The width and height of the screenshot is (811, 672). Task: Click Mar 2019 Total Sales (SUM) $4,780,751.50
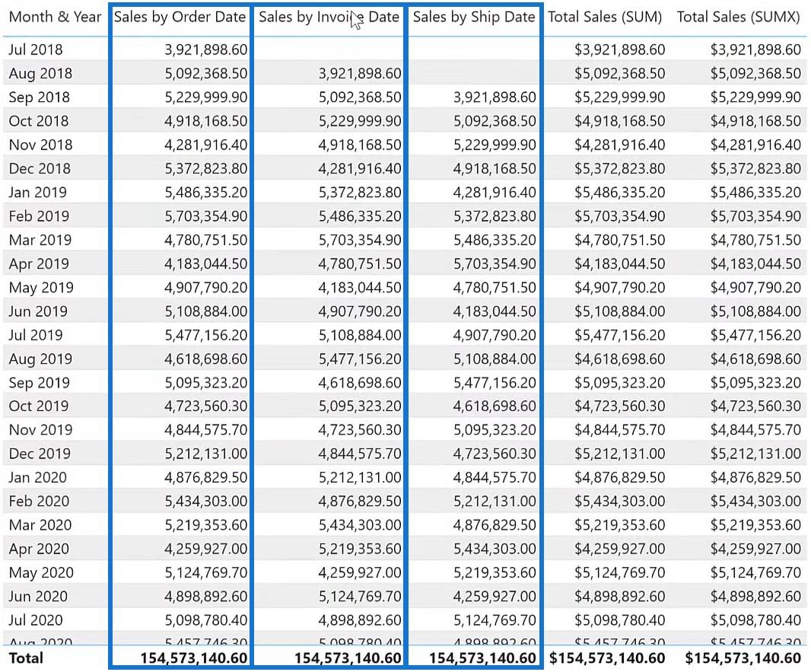619,240
